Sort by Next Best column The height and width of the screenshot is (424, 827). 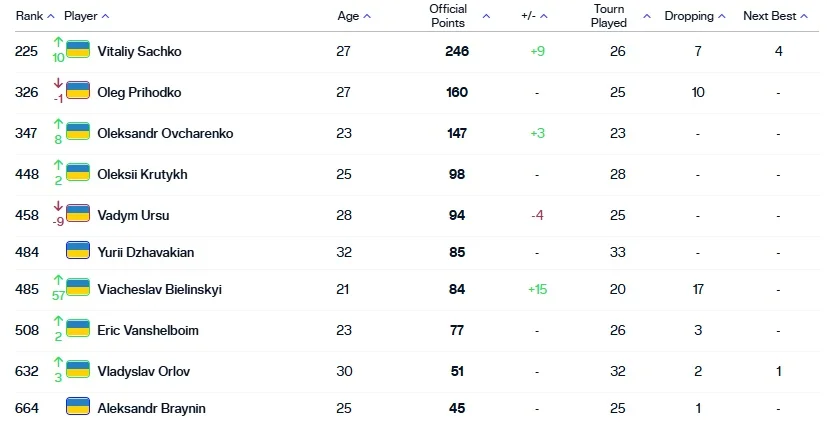(x=775, y=16)
